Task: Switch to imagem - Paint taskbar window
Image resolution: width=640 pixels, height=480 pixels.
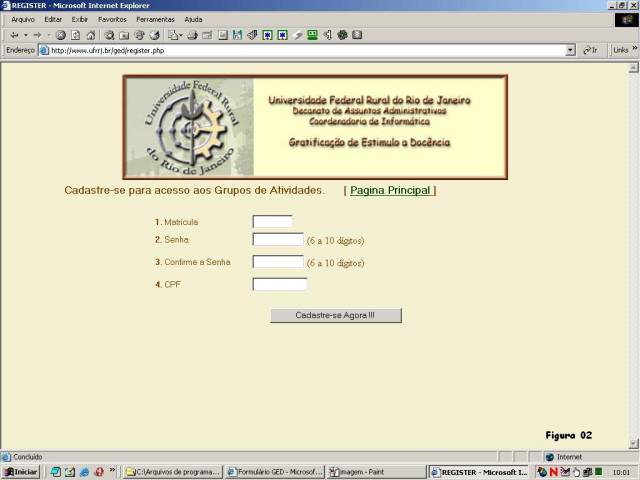Action: (x=376, y=472)
